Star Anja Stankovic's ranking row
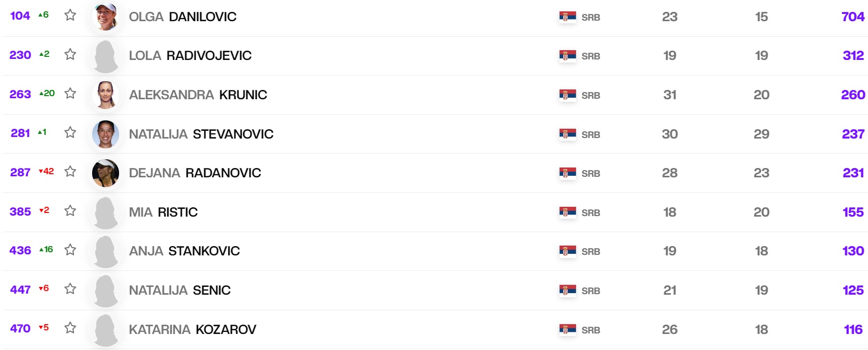 (x=70, y=250)
